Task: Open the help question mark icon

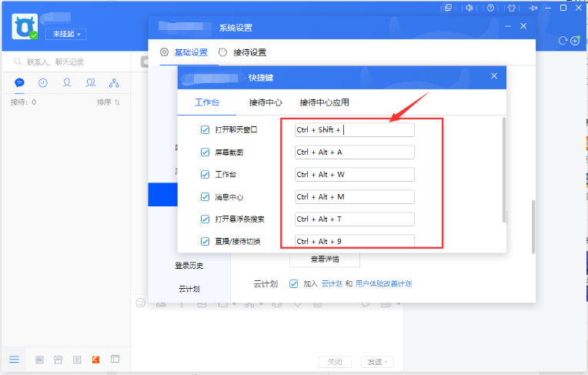Action: [490, 8]
